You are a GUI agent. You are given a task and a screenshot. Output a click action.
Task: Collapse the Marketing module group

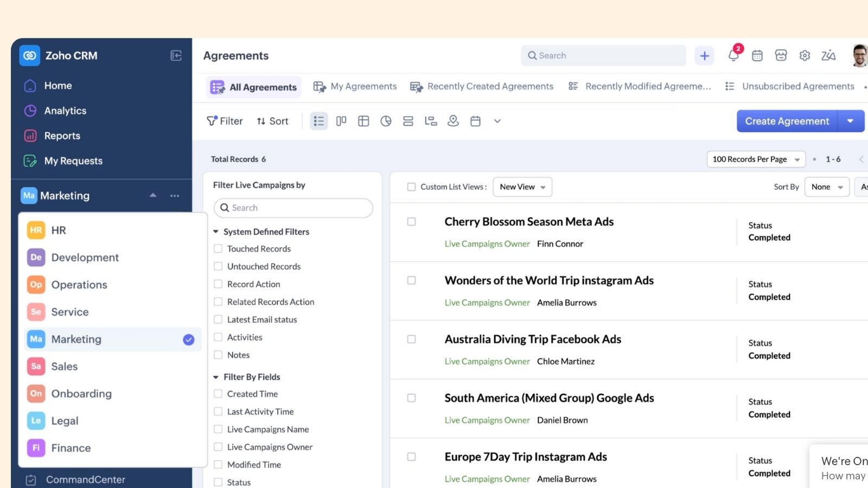click(152, 195)
